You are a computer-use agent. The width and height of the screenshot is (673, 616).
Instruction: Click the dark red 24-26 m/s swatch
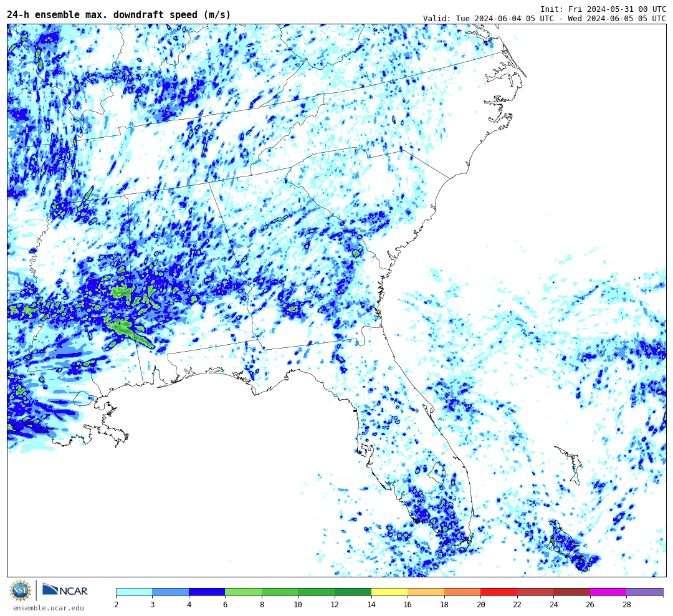tap(571, 592)
